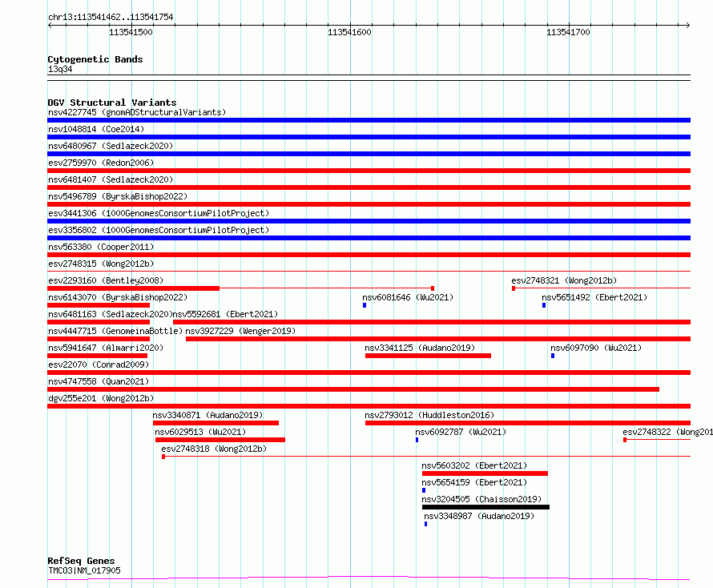Click nsv3348987 (Audano2019) label
This screenshot has width=713, height=588.
click(x=479, y=516)
